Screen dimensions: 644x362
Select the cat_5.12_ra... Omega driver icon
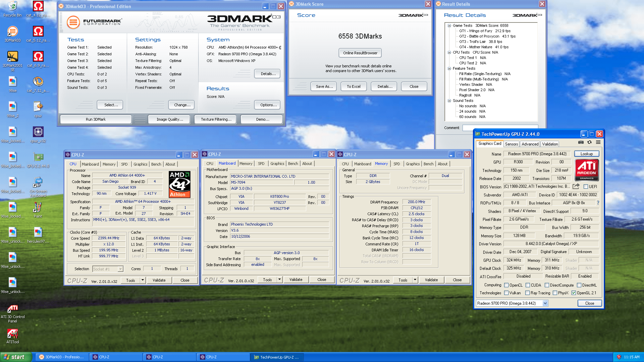click(38, 34)
